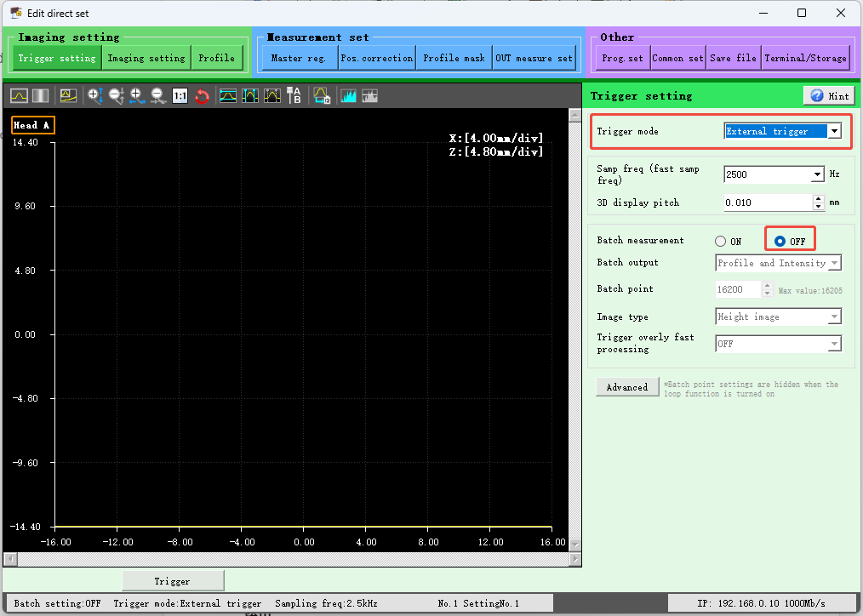Click the Advanced button
Screen dimensions: 863x616
pos(627,387)
